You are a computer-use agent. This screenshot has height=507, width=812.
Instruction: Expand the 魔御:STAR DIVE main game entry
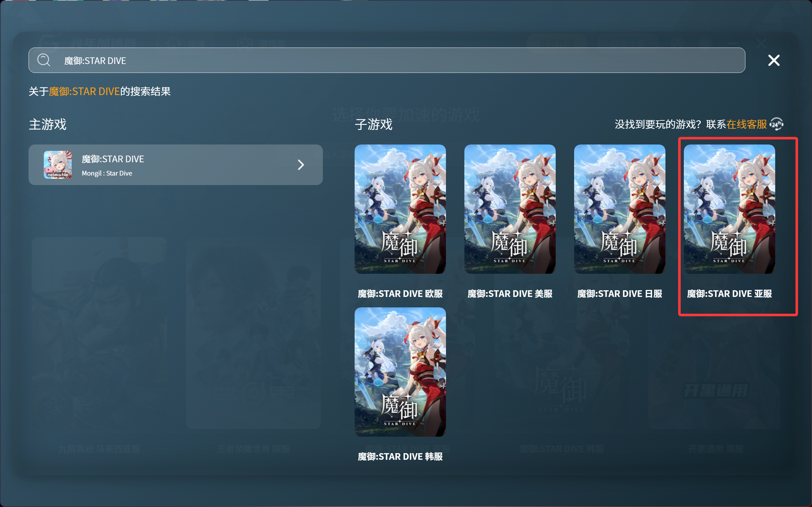tap(301, 165)
